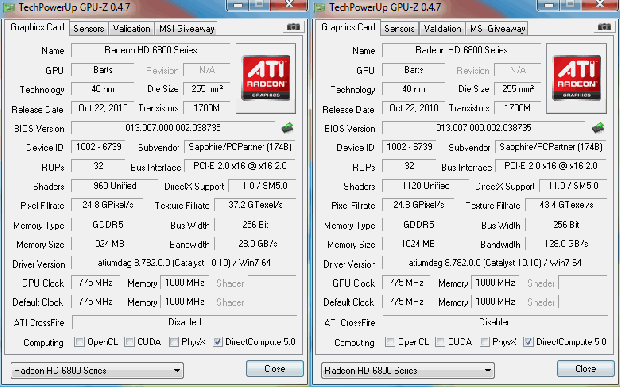Toggle DirectCompute 5.0 checkbox in left window
The width and height of the screenshot is (620, 387).
(217, 342)
